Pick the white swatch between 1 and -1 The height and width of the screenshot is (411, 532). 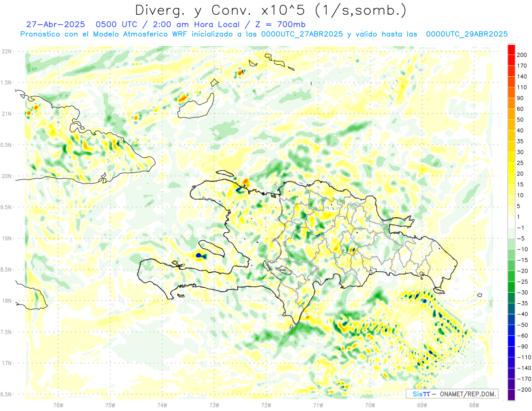(511, 223)
